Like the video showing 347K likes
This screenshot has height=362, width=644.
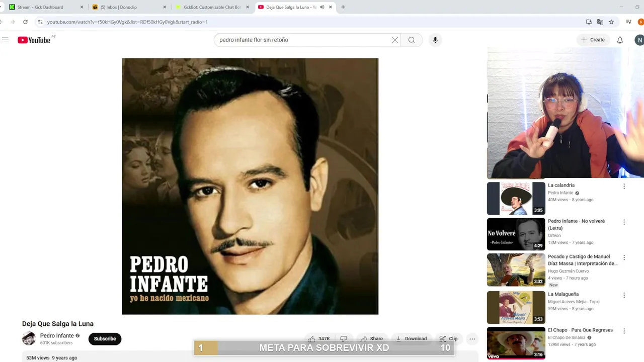[319, 339]
